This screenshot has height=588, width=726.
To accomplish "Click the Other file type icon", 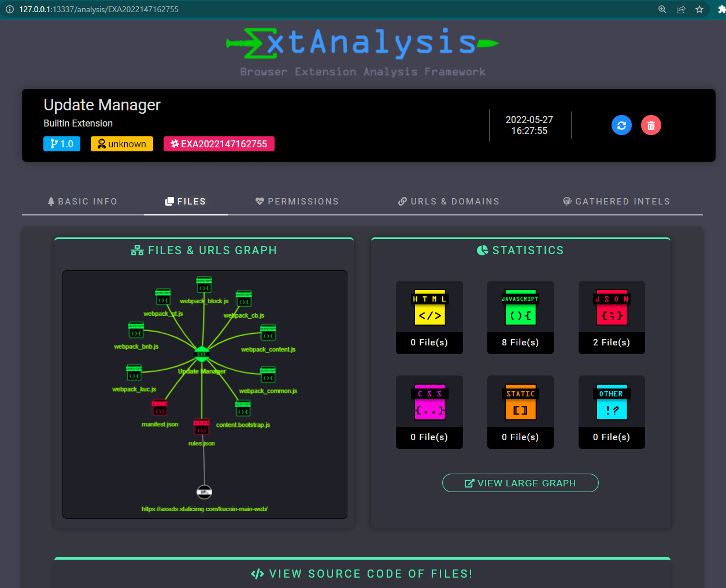I will [x=612, y=403].
